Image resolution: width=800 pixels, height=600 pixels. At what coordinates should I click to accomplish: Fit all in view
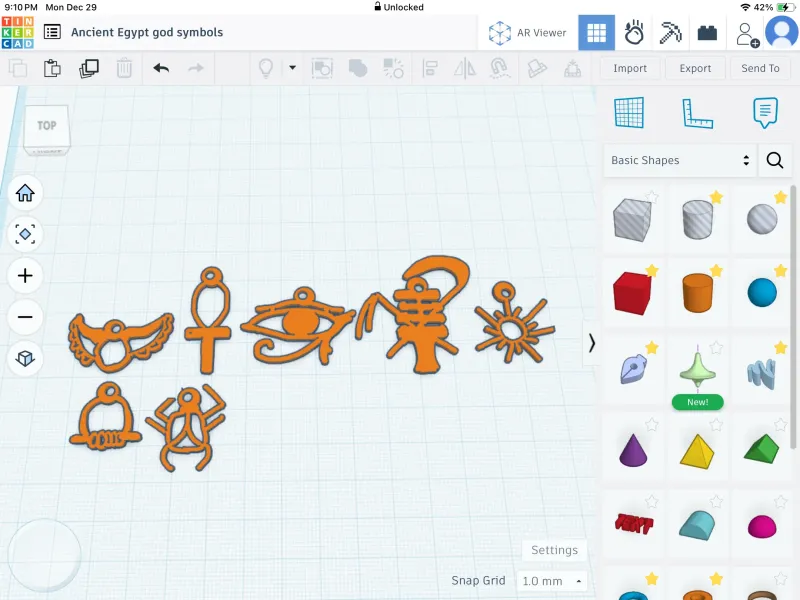(x=25, y=234)
